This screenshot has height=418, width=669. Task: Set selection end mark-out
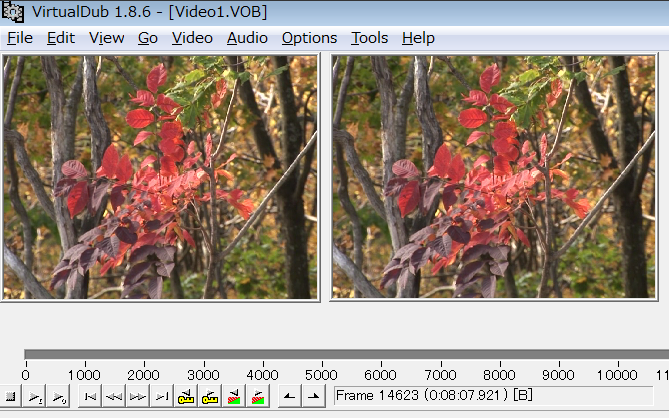(x=314, y=397)
